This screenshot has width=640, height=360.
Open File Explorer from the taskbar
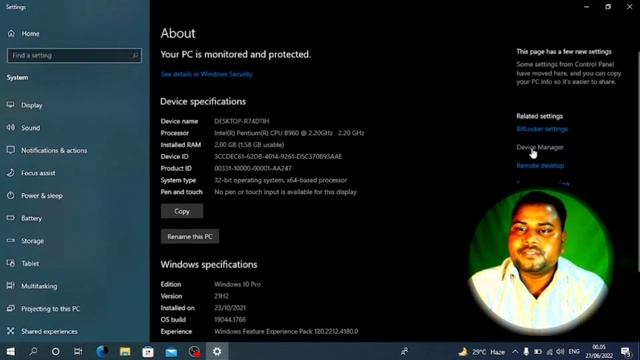click(x=125, y=351)
